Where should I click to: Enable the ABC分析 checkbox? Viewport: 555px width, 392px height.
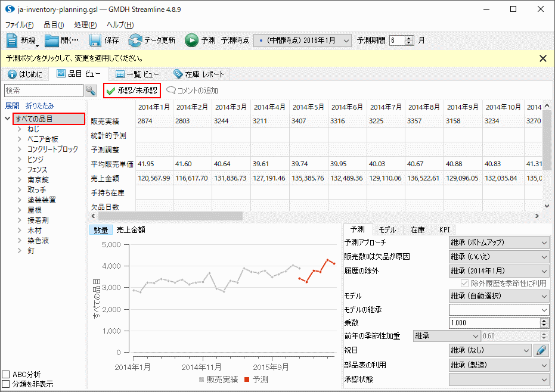(6, 375)
